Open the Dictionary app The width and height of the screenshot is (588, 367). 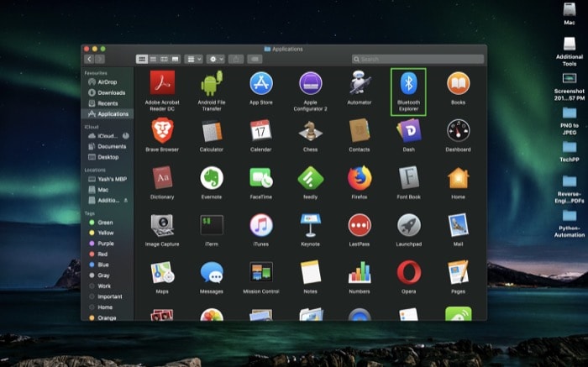coord(162,178)
